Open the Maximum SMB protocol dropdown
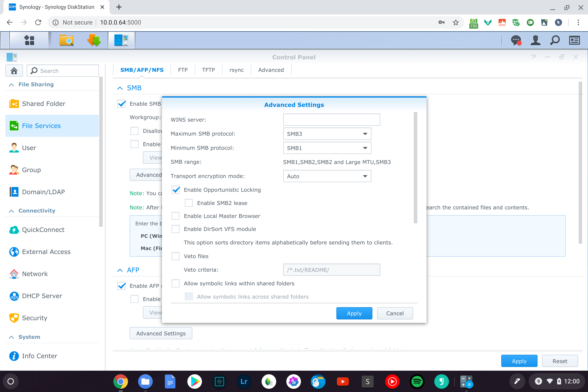The image size is (588, 392). pyautogui.click(x=327, y=134)
